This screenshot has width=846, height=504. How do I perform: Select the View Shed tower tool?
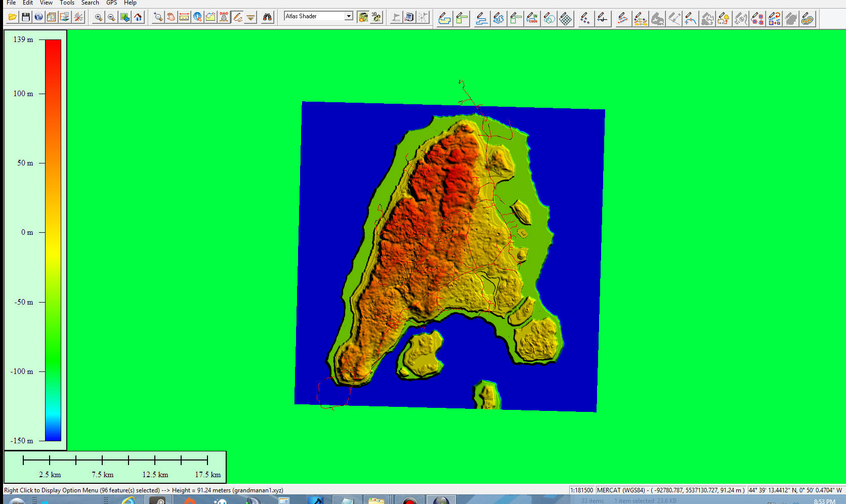click(224, 17)
